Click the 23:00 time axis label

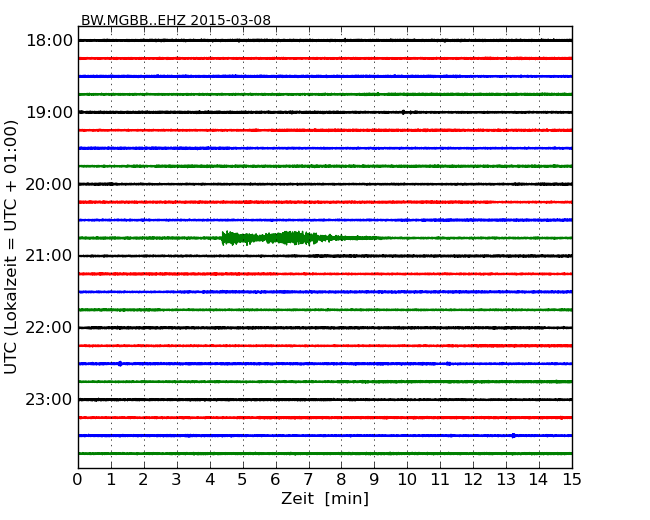pos(49,400)
